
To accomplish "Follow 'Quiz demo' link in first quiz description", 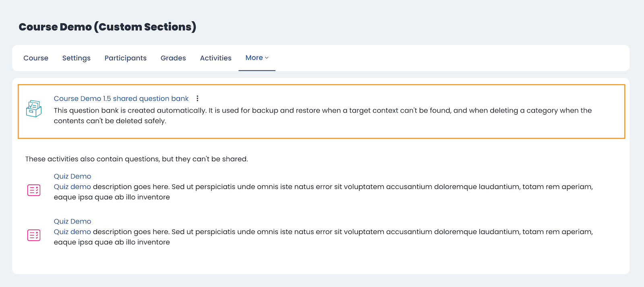I will 72,187.
